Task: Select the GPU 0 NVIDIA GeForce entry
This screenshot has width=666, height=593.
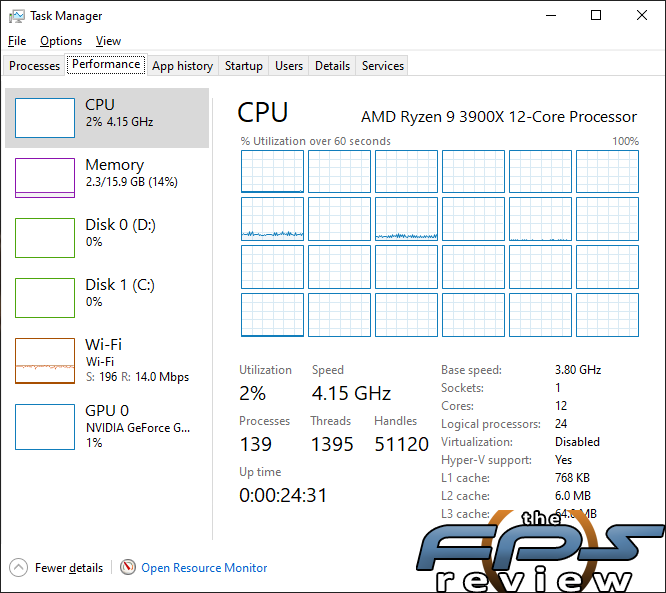Action: (x=107, y=426)
